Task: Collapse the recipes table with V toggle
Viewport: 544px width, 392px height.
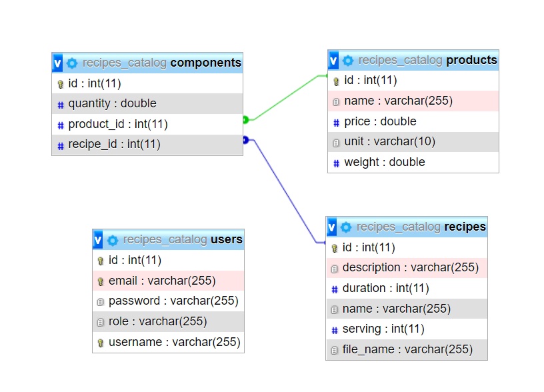Action: (x=332, y=227)
